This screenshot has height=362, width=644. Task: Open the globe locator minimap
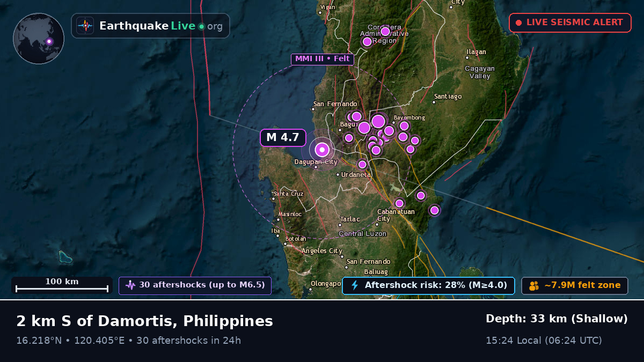(39, 39)
